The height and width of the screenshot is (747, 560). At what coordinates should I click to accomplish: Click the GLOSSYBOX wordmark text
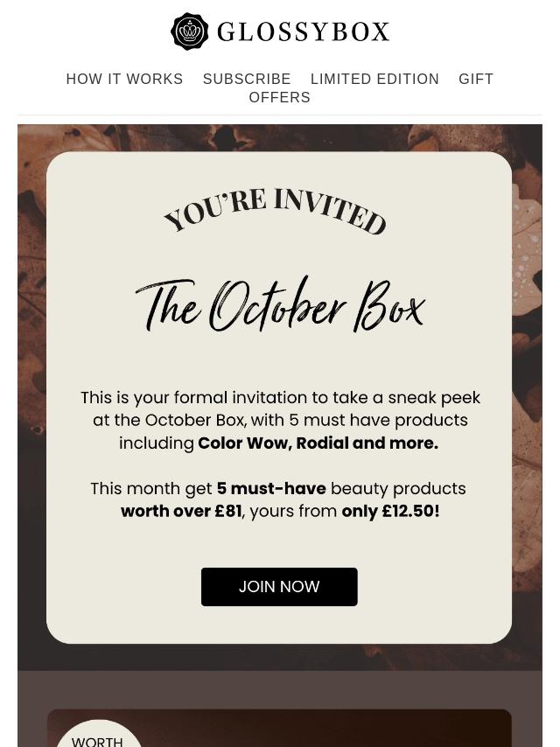pyautogui.click(x=303, y=32)
